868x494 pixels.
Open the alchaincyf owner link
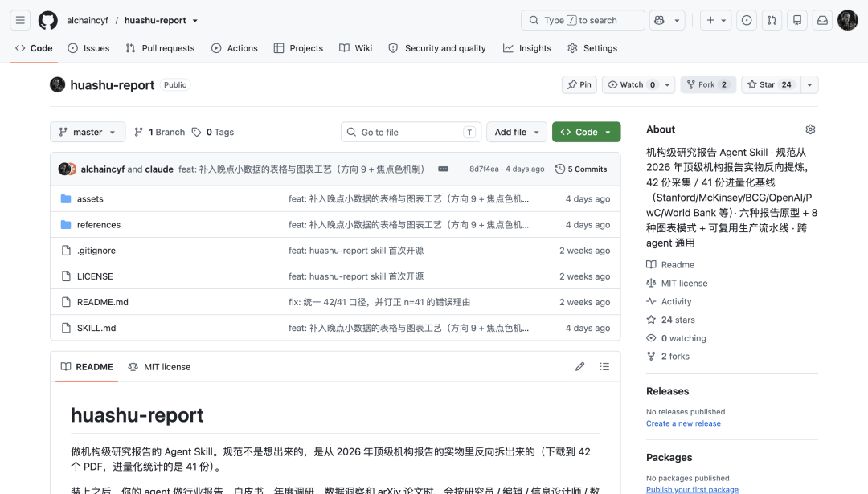[88, 20]
